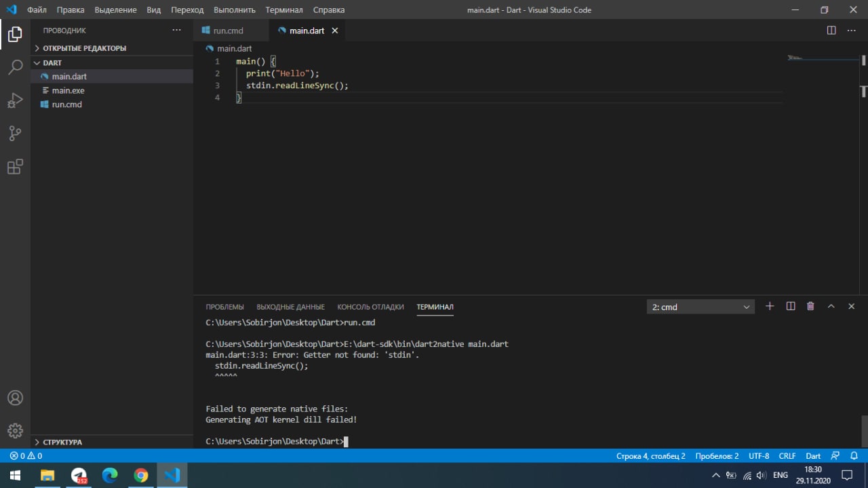Open the Справка menu
Screen dimensions: 868x488
pyautogui.click(x=329, y=10)
